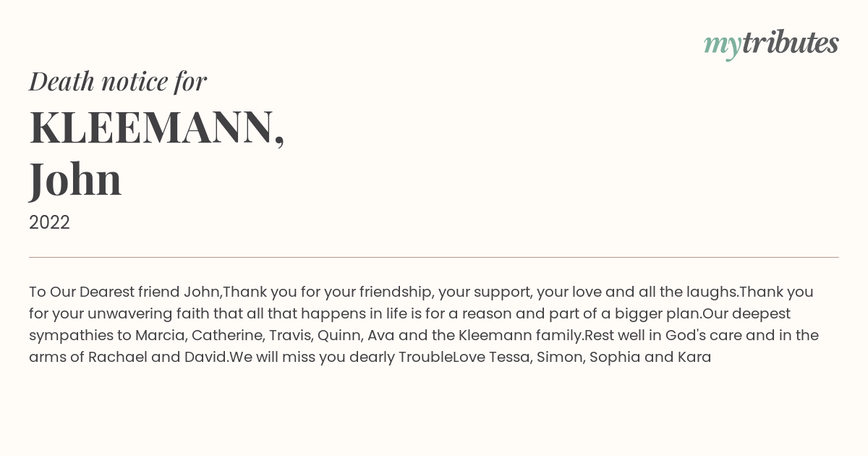
Task: Click the name Ava in the notice
Action: pyautogui.click(x=381, y=335)
